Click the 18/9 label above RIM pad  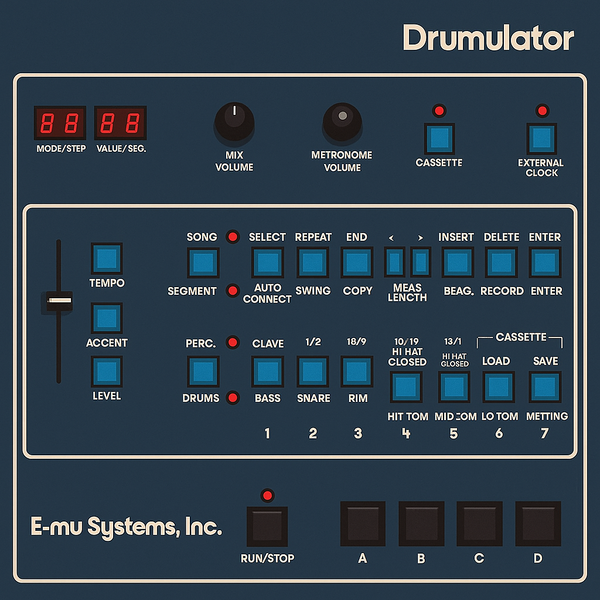(357, 341)
